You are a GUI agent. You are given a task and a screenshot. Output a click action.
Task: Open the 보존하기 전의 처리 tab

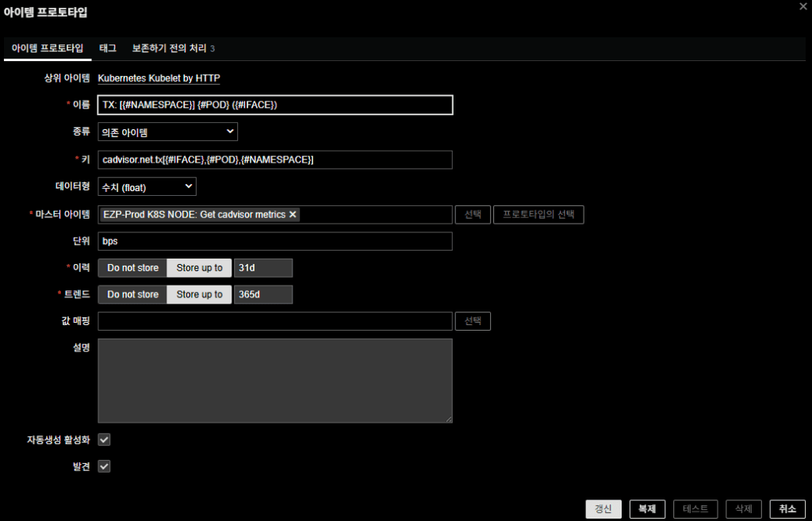pos(173,48)
